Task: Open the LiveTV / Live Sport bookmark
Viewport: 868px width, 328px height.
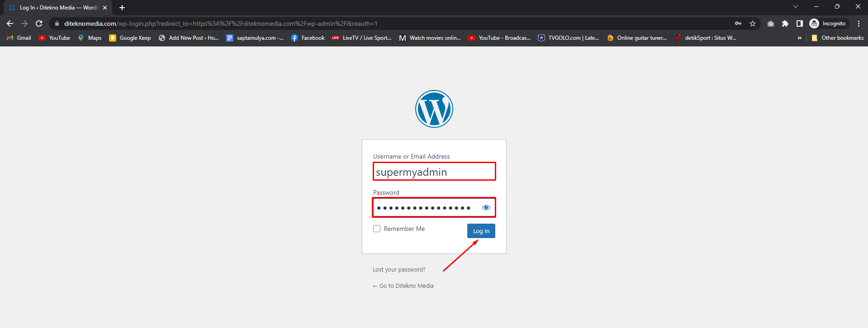Action: tap(362, 38)
